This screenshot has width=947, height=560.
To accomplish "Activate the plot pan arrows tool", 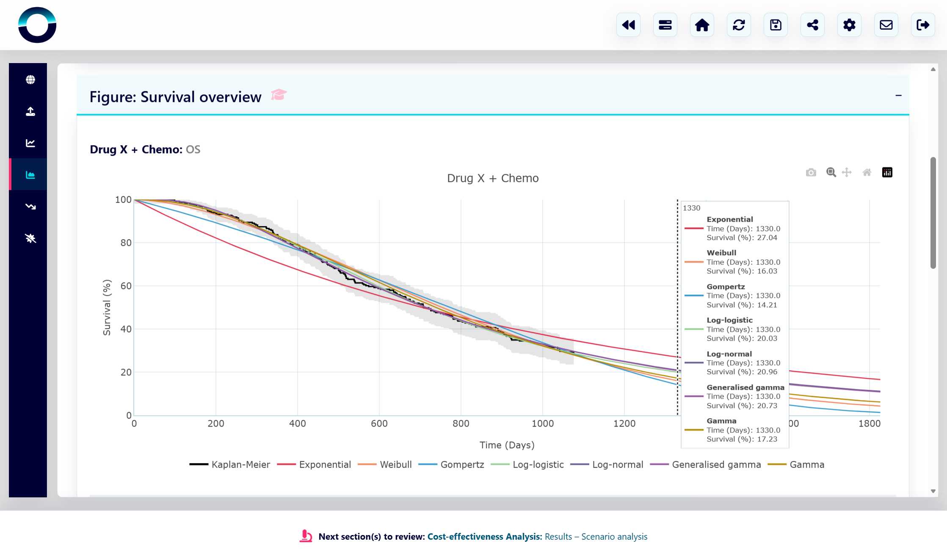I will [x=847, y=172].
